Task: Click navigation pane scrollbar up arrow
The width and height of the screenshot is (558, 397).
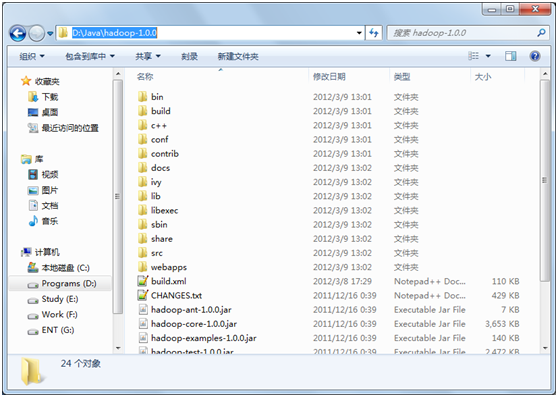Action: [x=118, y=74]
